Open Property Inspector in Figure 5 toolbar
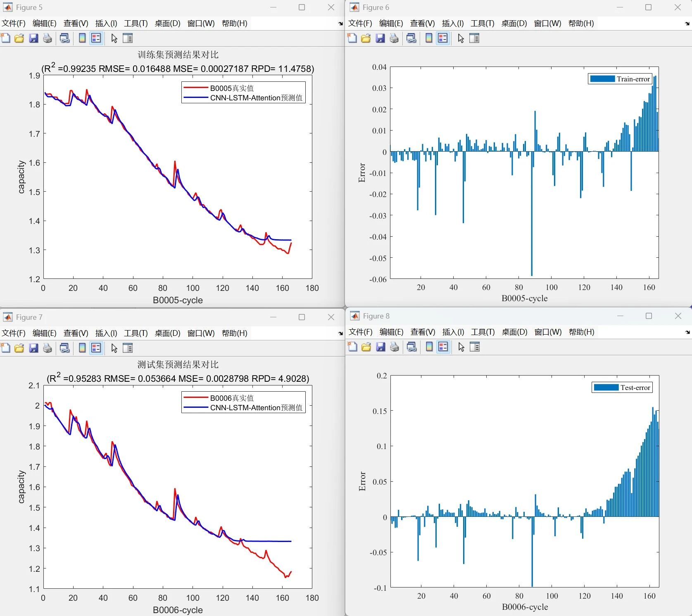The width and height of the screenshot is (692, 616). [128, 38]
